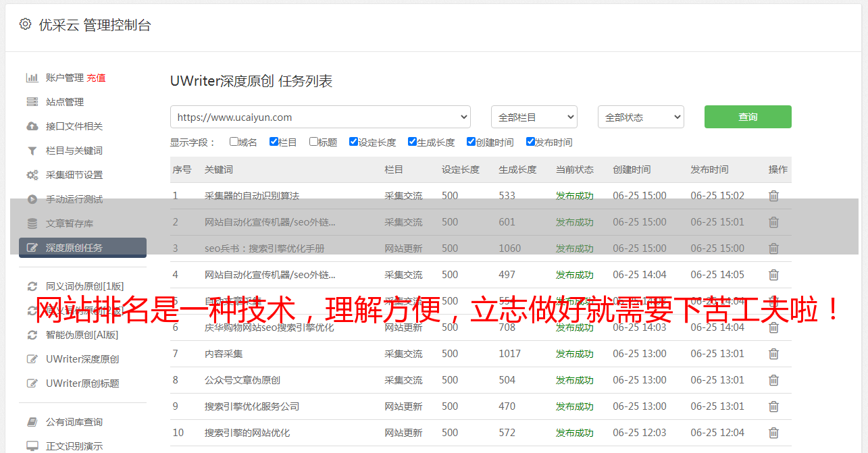868x453 pixels.
Task: Expand the 全部栏目 dropdown
Action: point(534,117)
